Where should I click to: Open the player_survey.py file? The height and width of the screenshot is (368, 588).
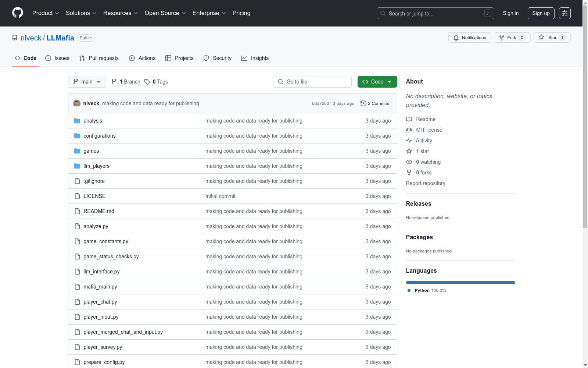coord(103,347)
